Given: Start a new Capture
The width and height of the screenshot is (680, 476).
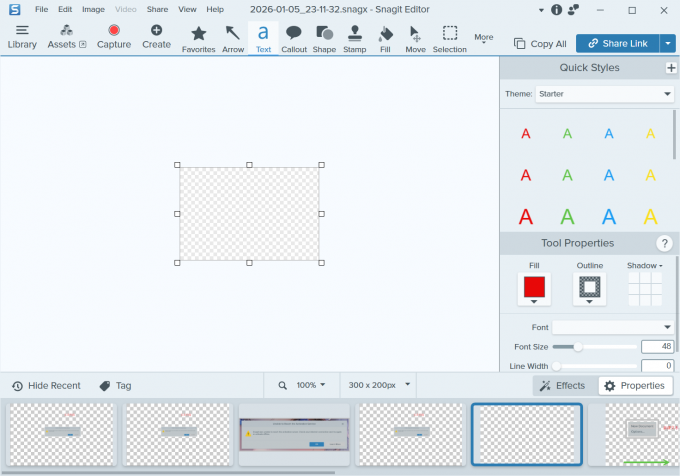Looking at the screenshot, I should pyautogui.click(x=114, y=37).
